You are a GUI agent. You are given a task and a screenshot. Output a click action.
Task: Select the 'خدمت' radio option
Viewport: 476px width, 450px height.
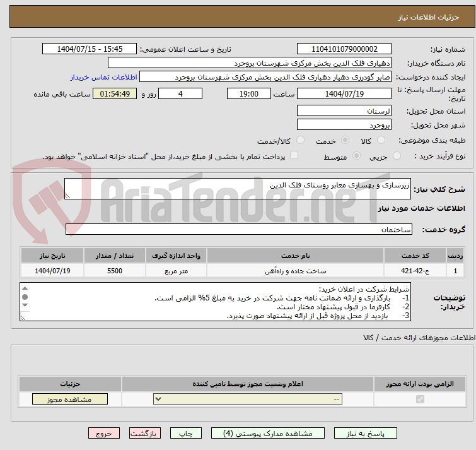click(x=345, y=140)
